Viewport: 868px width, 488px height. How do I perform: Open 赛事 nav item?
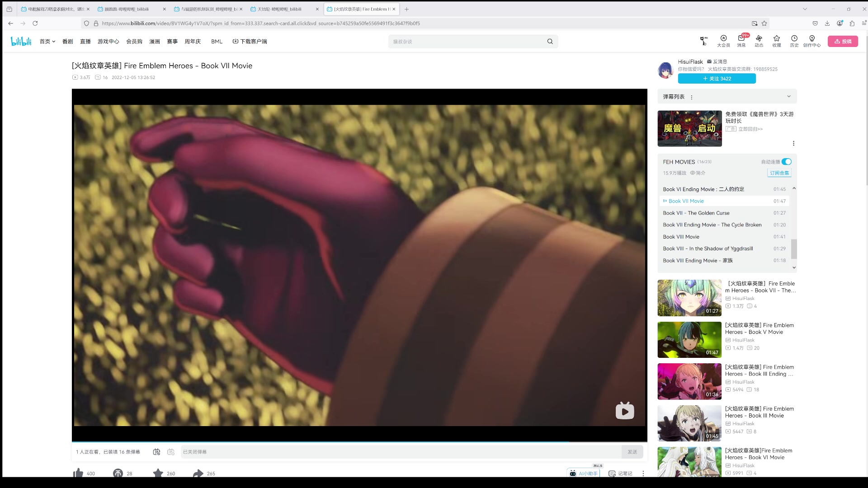click(x=172, y=42)
